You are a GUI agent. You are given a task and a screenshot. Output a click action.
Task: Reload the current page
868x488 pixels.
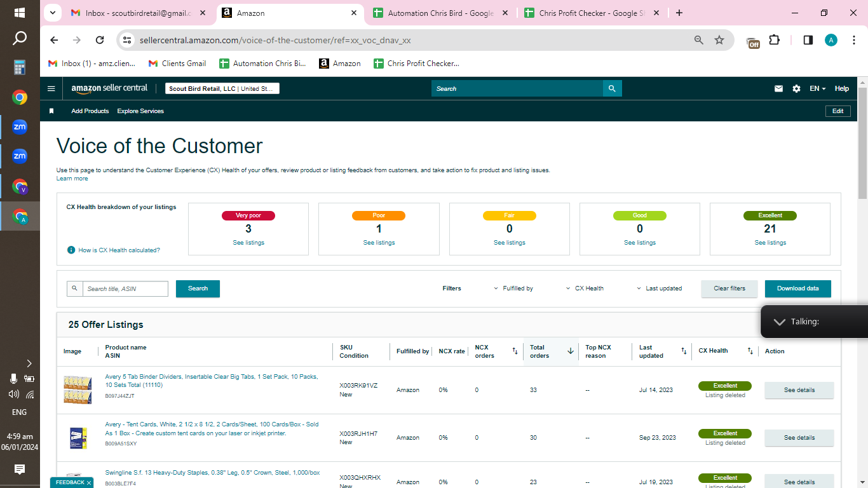[x=100, y=40]
